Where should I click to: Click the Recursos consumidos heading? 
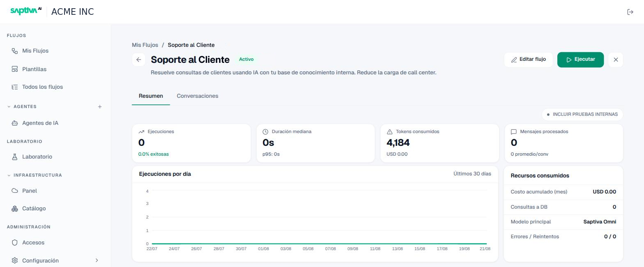(540, 176)
